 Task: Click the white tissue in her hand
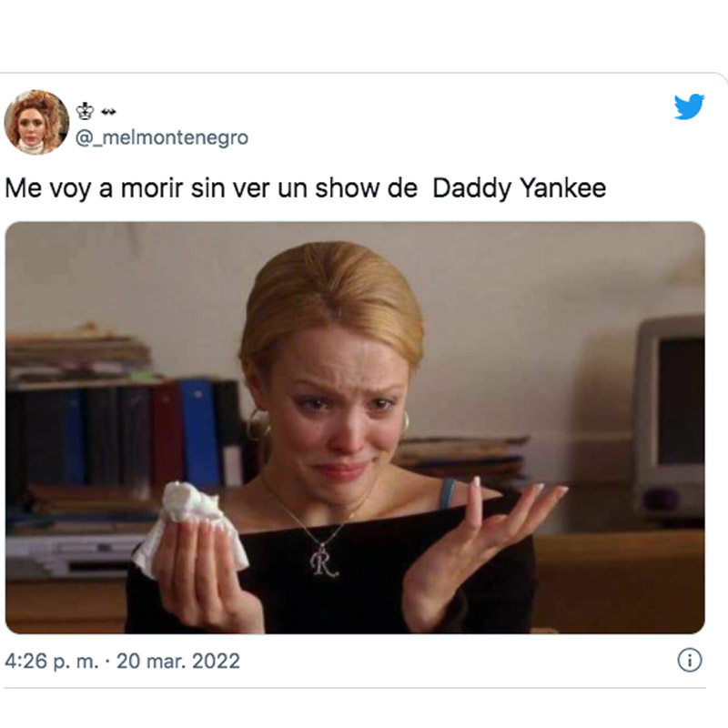tap(190, 527)
